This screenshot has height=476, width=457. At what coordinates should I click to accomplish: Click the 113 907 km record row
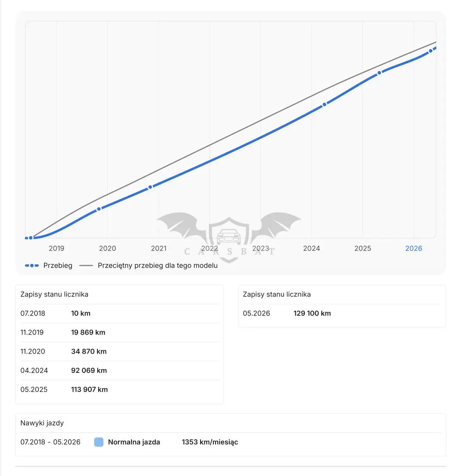pos(119,389)
